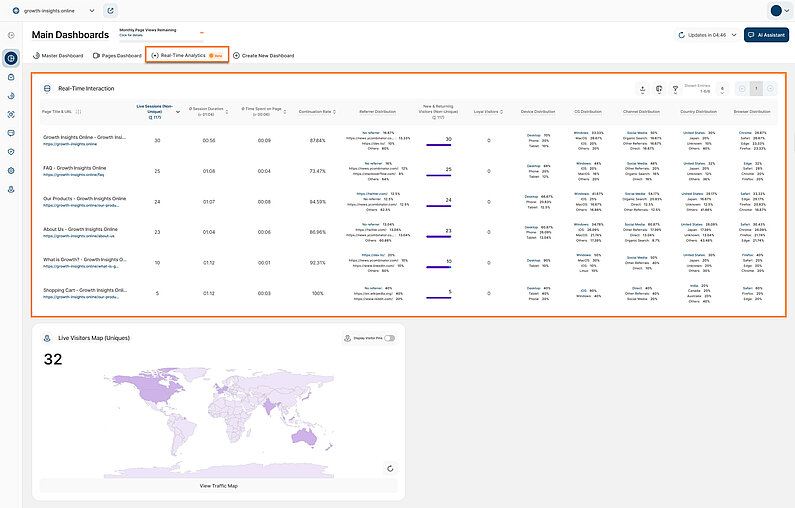This screenshot has width=795, height=508.
Task: Open the pie-chart sidebar icon
Action: (x=11, y=96)
